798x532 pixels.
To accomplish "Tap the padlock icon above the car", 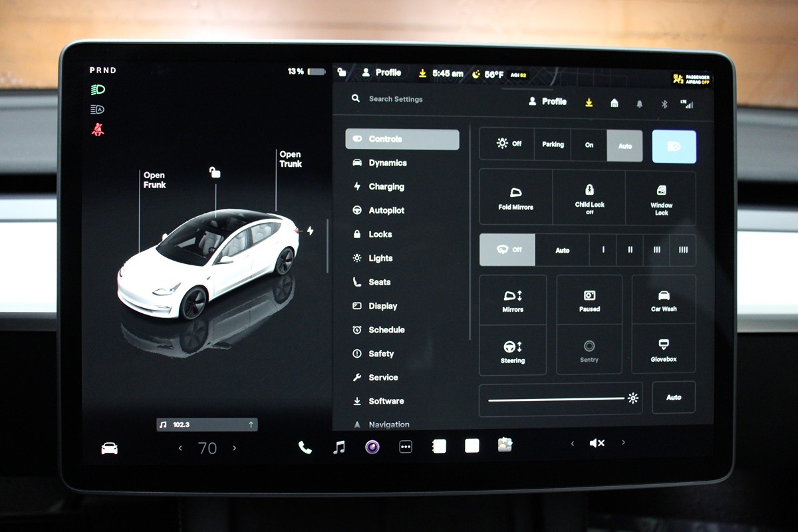I will click(x=215, y=172).
